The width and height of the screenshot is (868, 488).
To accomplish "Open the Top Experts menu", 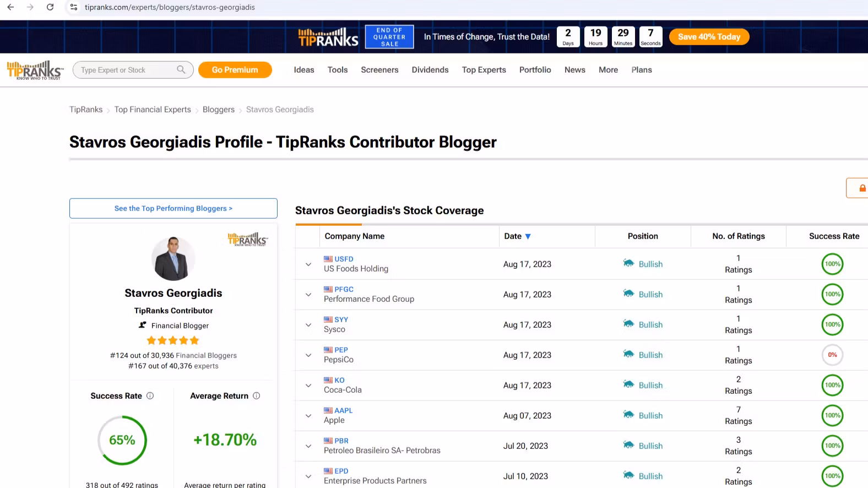I will pos(484,70).
